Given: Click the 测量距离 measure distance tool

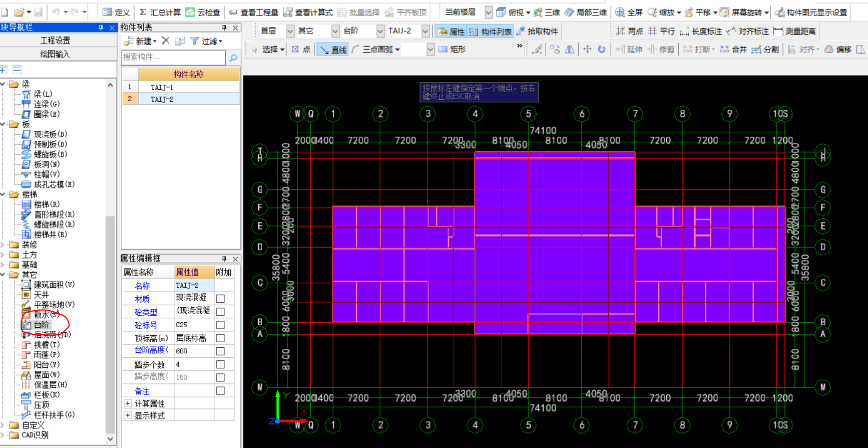Looking at the screenshot, I should point(794,31).
